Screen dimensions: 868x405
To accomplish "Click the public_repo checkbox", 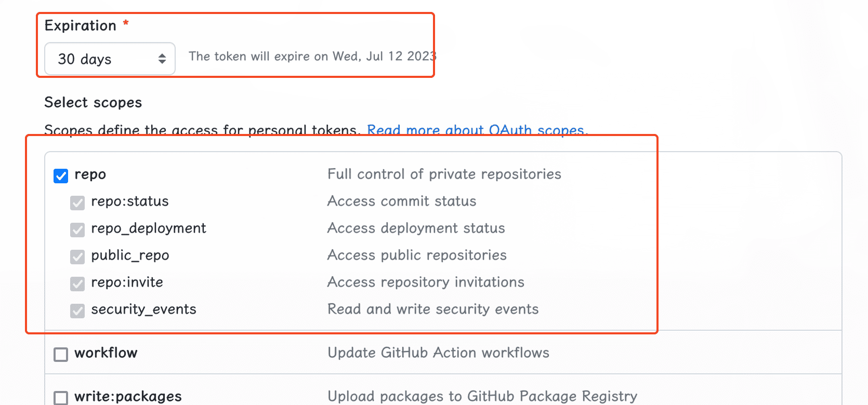I will pyautogui.click(x=77, y=256).
